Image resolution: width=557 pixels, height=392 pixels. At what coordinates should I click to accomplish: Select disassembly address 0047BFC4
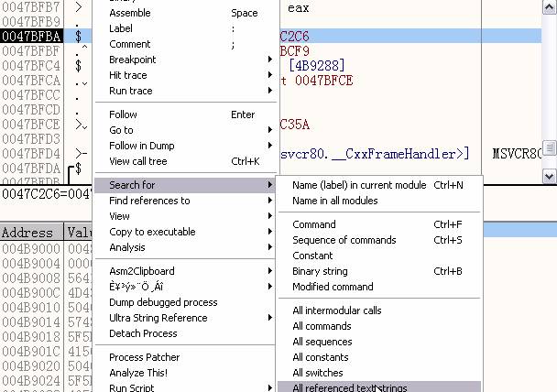(x=31, y=66)
